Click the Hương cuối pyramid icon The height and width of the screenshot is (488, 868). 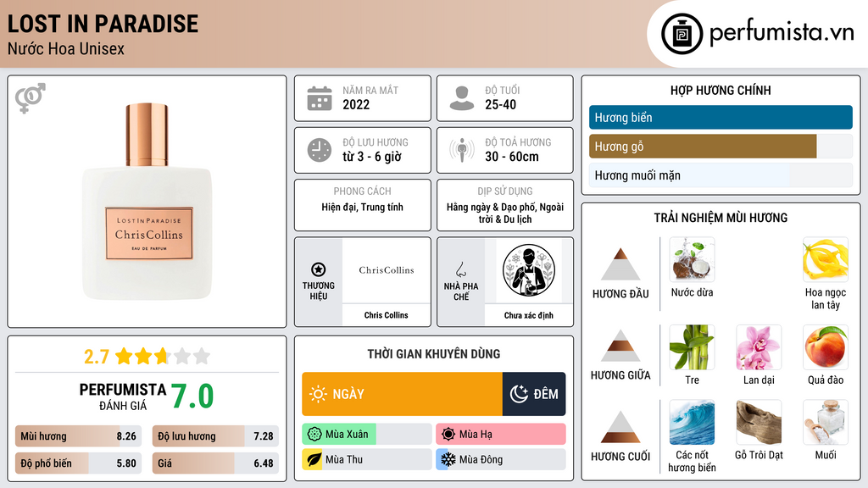(x=620, y=427)
